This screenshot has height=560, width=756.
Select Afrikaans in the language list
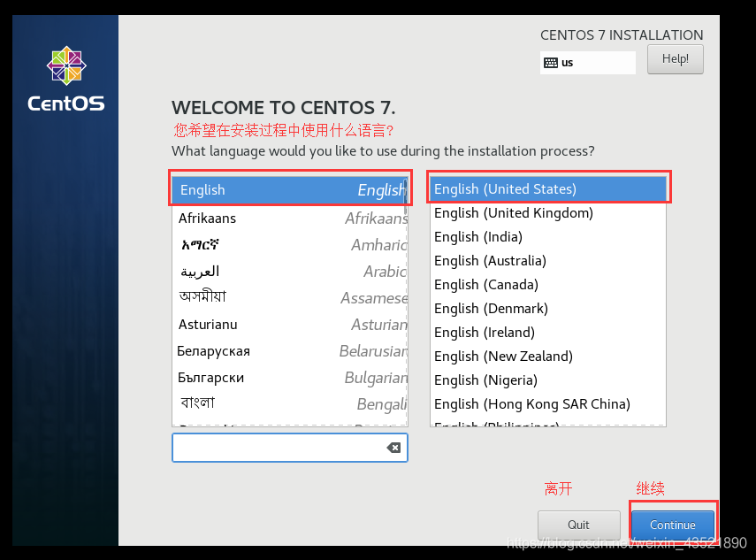(x=289, y=218)
